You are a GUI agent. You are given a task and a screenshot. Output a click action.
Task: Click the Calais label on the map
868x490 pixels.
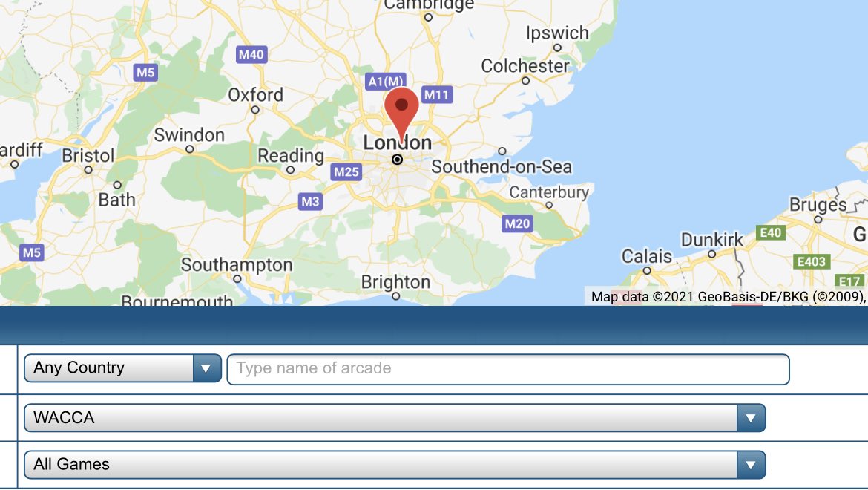coord(647,256)
